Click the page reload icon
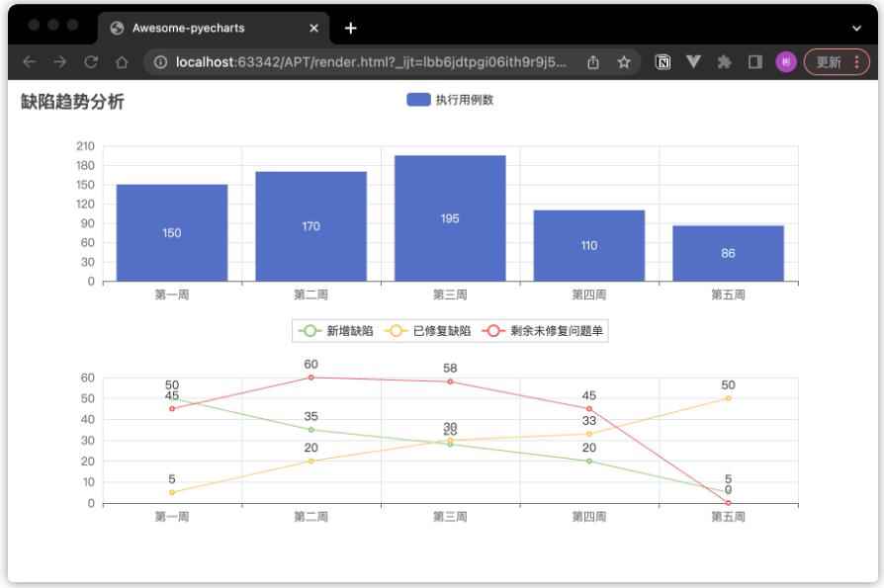 [91, 61]
